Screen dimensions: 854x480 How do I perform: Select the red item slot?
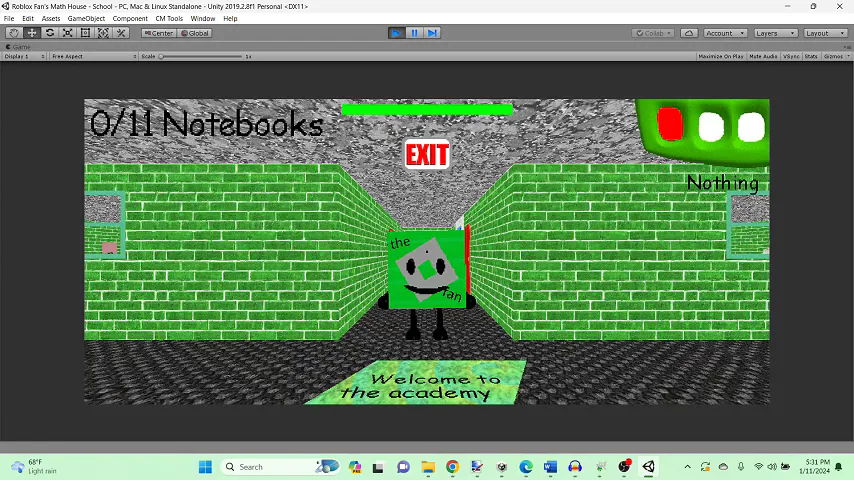(669, 124)
